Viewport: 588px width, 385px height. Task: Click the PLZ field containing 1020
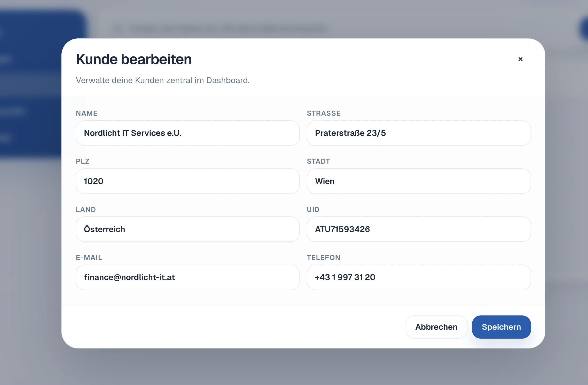pyautogui.click(x=188, y=181)
